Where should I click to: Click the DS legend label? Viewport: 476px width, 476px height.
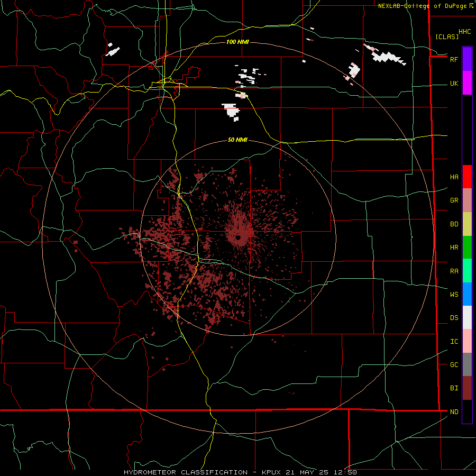[x=454, y=318]
